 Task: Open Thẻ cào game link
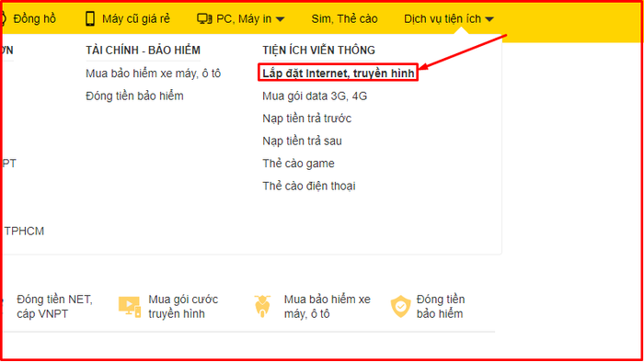(x=298, y=164)
